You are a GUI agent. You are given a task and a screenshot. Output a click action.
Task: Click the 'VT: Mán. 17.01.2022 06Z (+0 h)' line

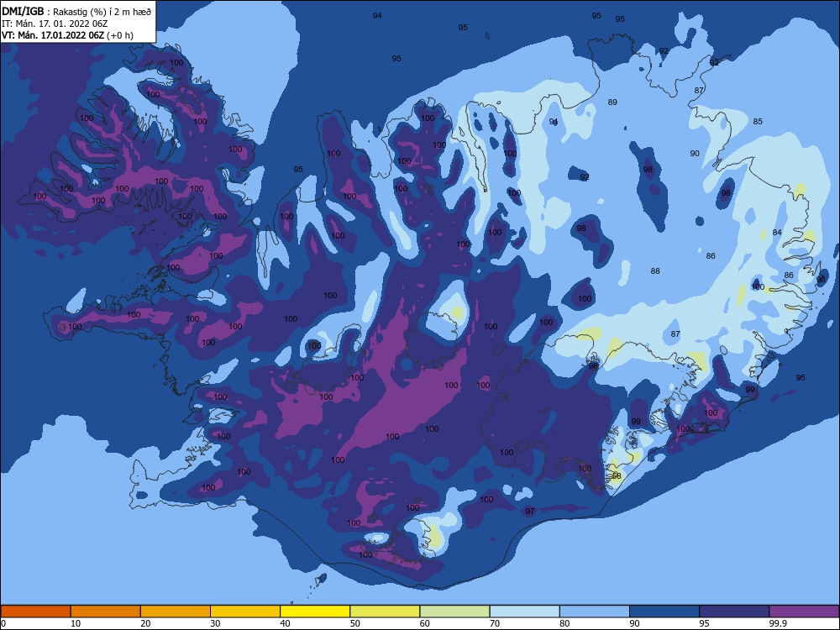coord(67,35)
